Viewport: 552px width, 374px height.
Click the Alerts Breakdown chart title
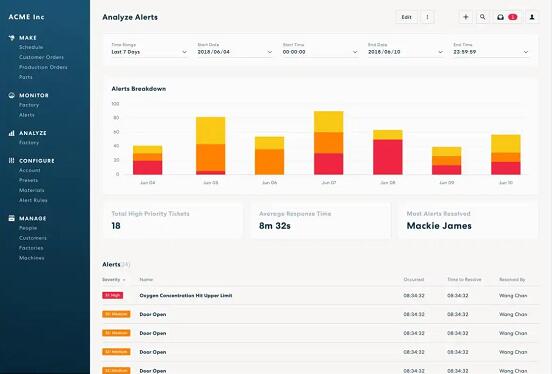tap(139, 89)
